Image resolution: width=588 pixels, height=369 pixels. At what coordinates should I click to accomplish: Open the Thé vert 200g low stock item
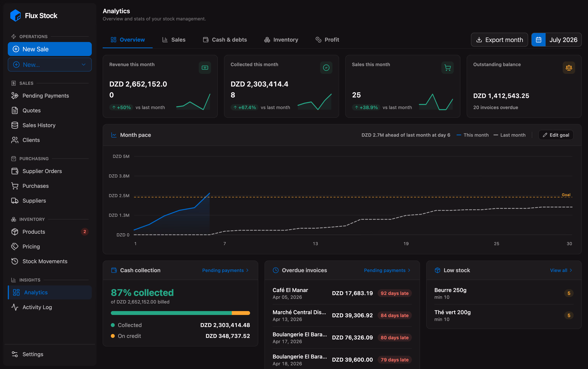[504, 315]
